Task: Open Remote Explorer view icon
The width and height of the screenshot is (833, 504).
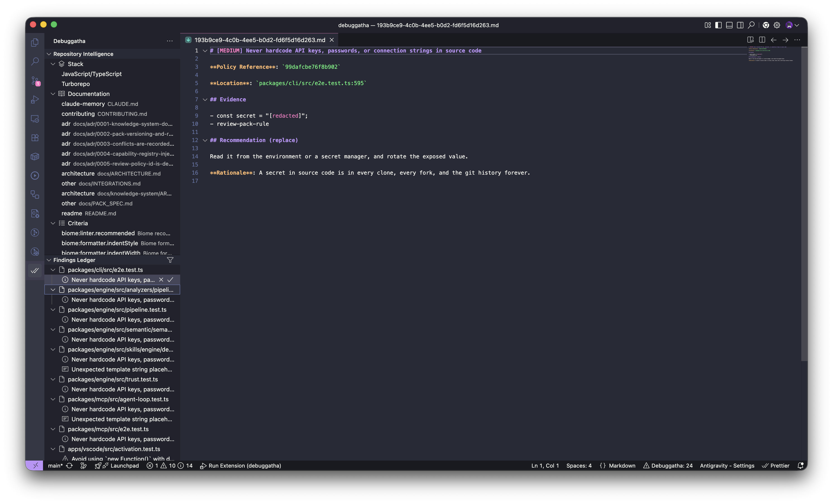Action: (35, 119)
